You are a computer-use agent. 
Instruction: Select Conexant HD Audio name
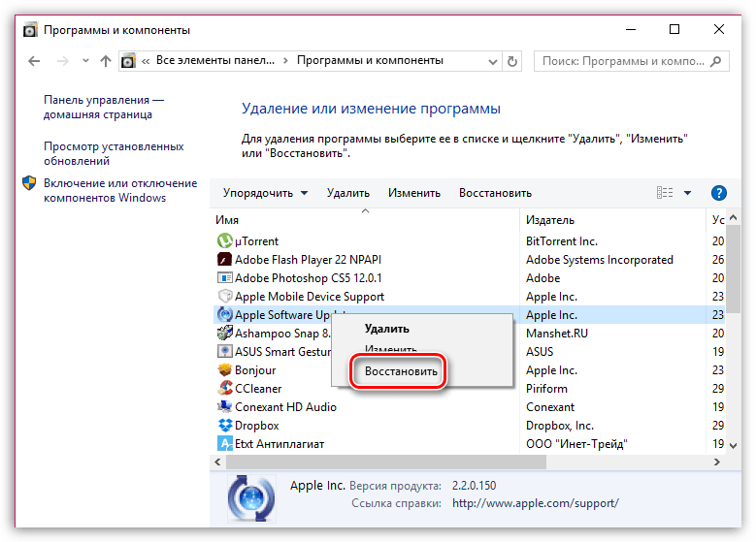[285, 407]
